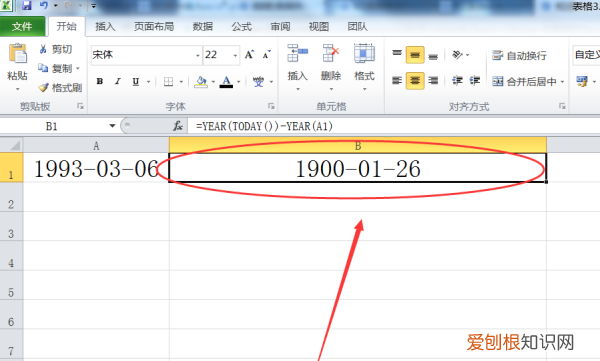The width and height of the screenshot is (600, 361).
Task: Toggle align text left
Action: pyautogui.click(x=397, y=81)
